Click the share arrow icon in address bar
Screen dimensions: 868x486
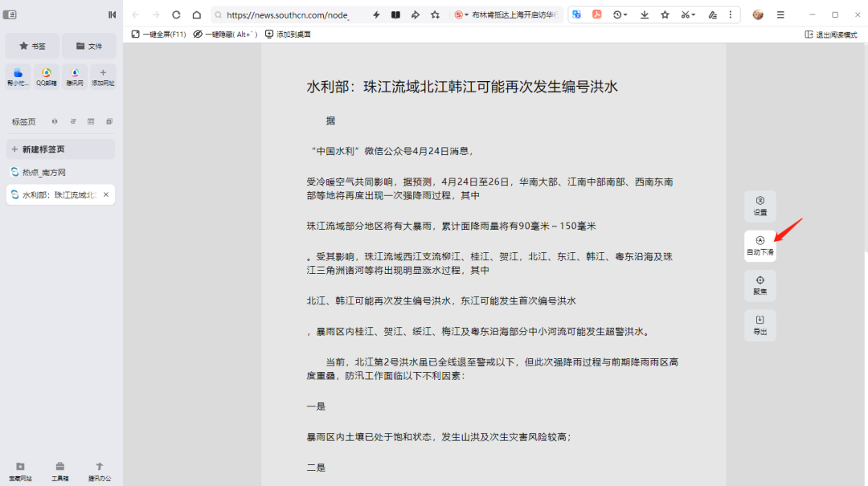click(416, 15)
